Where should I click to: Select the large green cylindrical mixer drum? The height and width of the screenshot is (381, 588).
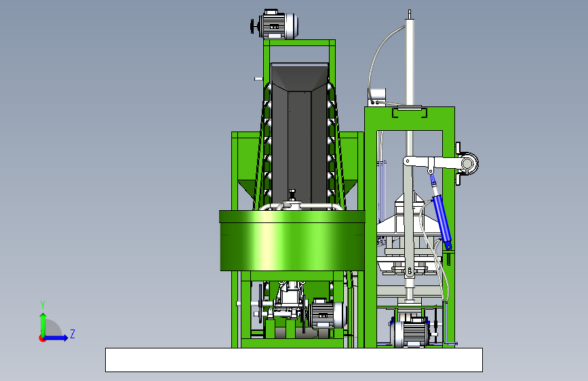tap(292, 241)
